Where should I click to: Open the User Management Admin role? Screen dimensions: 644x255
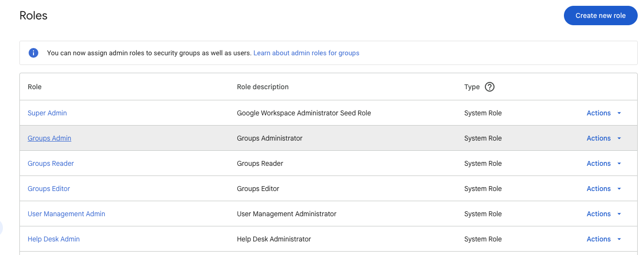(66, 214)
